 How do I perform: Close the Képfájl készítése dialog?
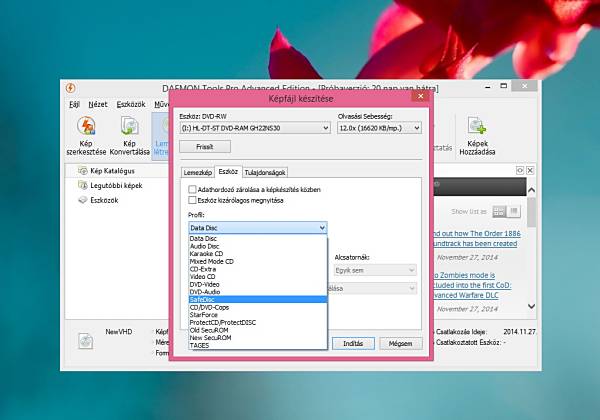coord(421,96)
